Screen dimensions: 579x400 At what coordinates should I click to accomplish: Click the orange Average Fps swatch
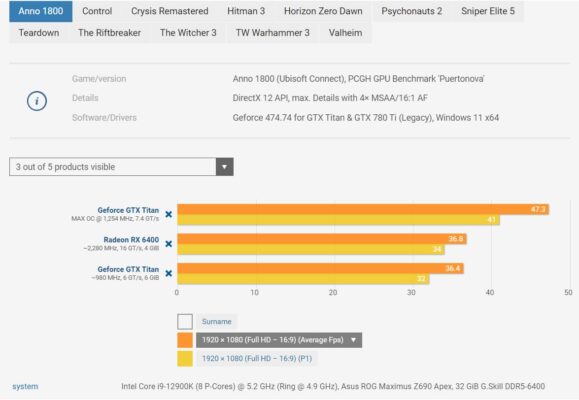coord(185,340)
